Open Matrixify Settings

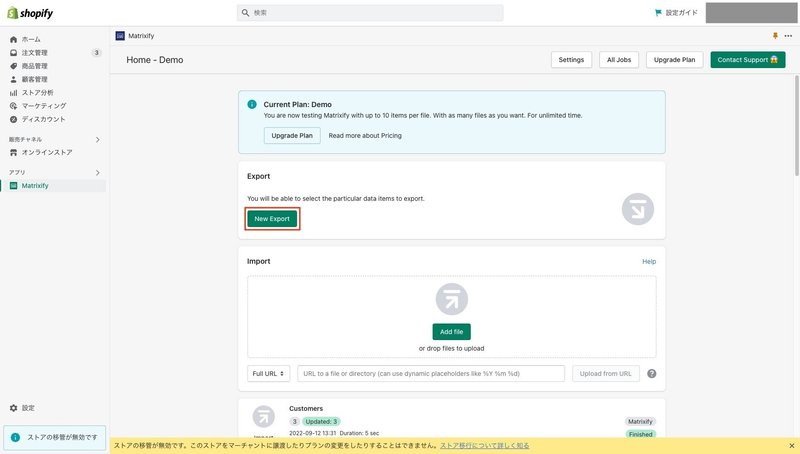[571, 60]
